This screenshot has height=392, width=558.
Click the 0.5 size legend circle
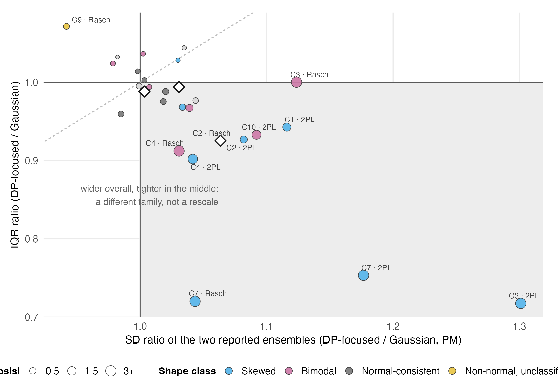pyautogui.click(x=33, y=371)
